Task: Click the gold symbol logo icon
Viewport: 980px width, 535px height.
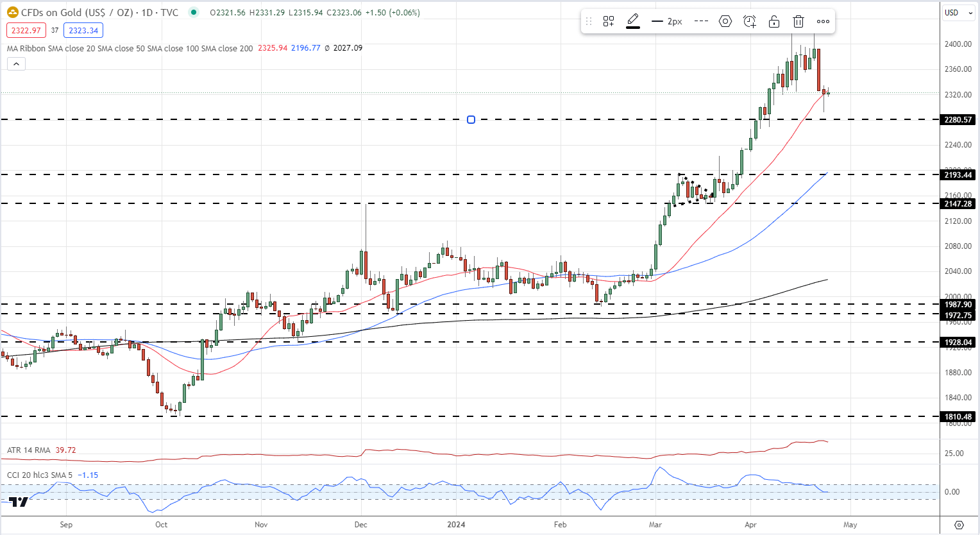Action: [12, 12]
